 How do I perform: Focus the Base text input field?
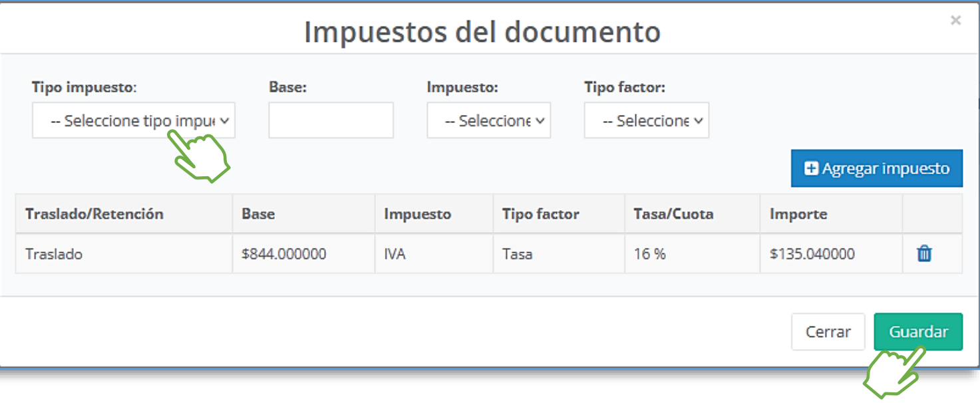point(331,120)
